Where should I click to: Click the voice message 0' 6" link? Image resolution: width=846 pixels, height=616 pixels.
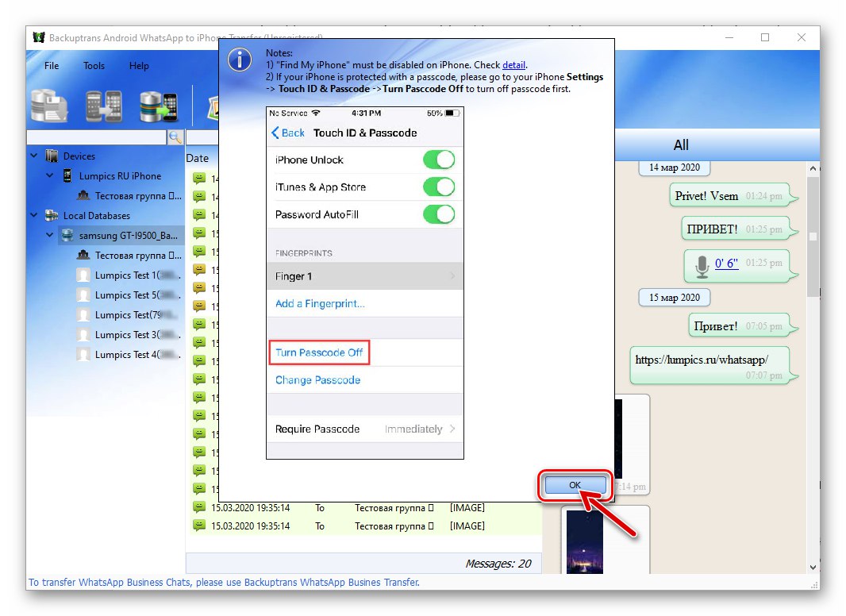[x=726, y=263]
